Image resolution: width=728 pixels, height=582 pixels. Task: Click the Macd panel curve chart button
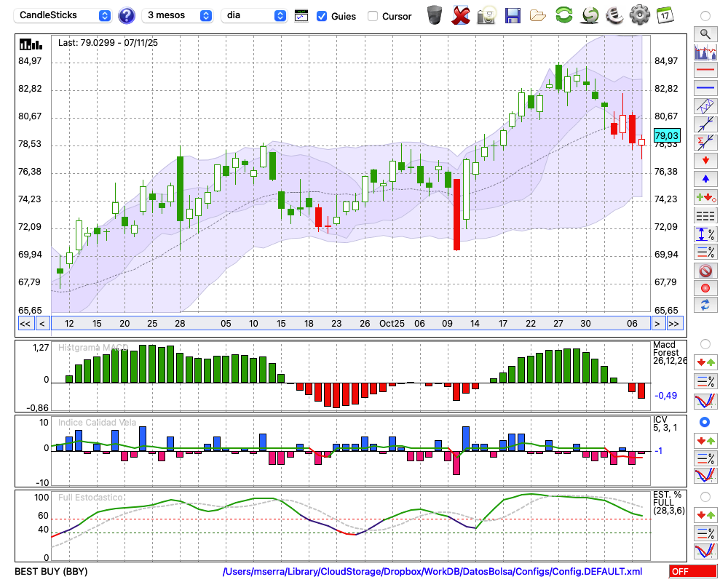(x=705, y=401)
